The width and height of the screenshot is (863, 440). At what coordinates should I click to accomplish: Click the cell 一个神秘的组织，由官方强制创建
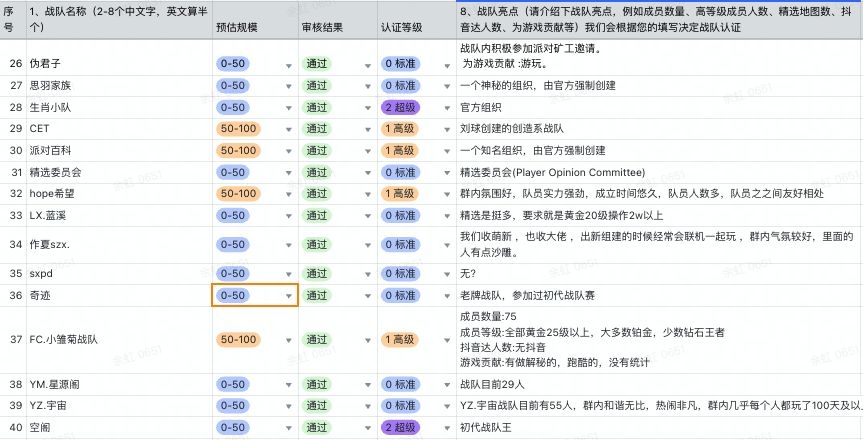[659, 85]
